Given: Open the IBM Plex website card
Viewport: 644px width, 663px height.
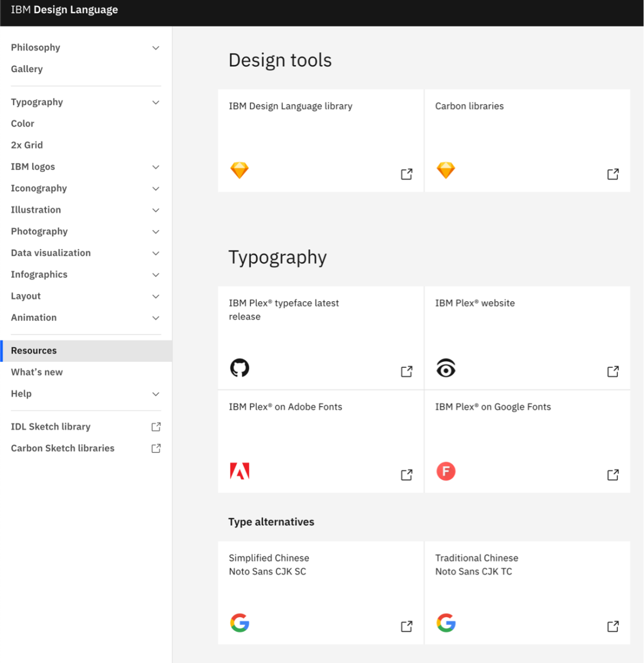Looking at the screenshot, I should pos(527,337).
